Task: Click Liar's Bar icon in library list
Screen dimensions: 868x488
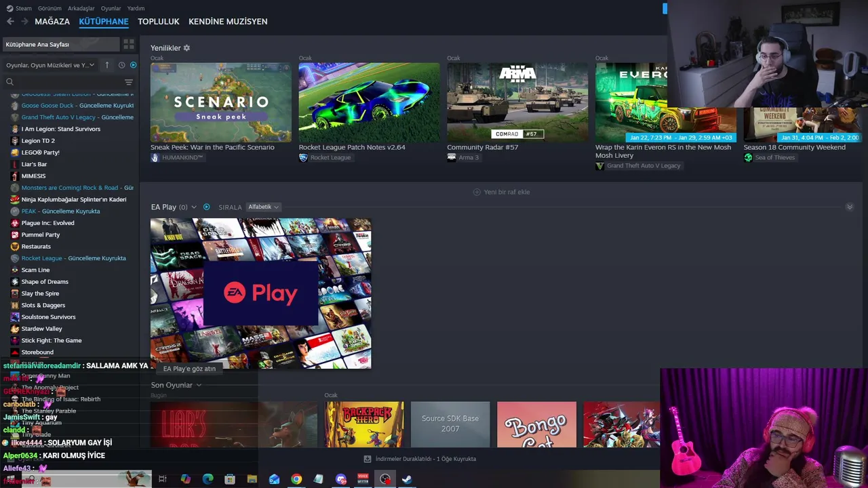Action: [15, 164]
